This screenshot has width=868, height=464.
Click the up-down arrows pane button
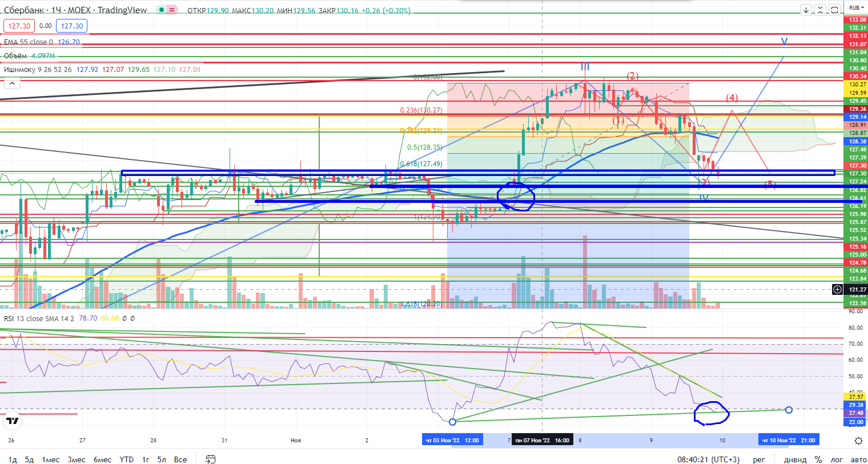click(x=821, y=10)
